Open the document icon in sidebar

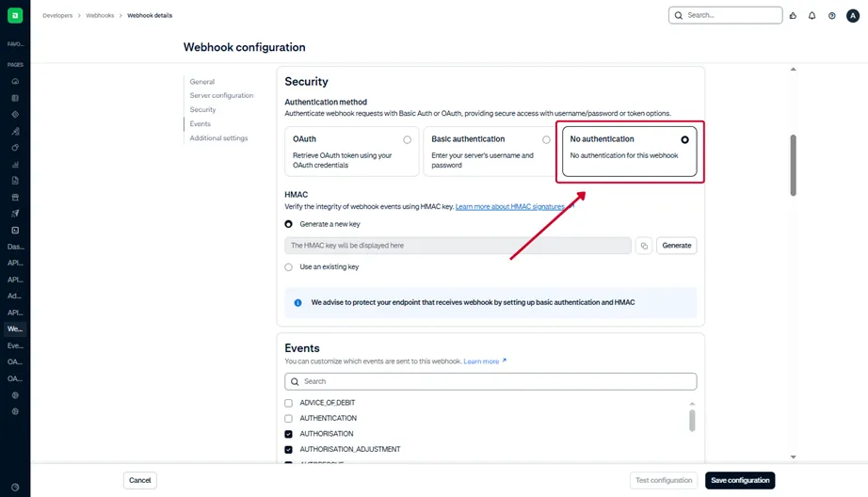point(15,181)
